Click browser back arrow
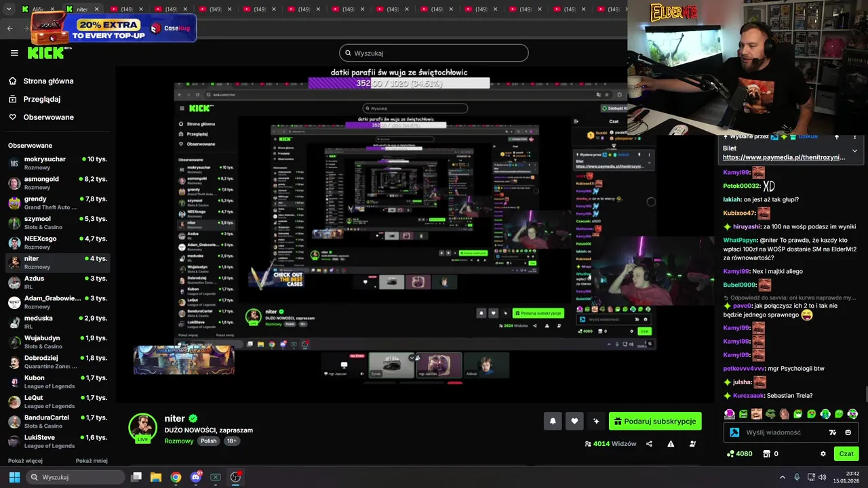 [x=10, y=28]
